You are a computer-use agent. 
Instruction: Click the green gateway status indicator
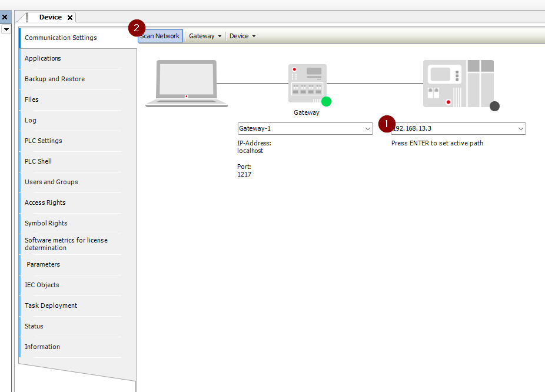tap(327, 101)
